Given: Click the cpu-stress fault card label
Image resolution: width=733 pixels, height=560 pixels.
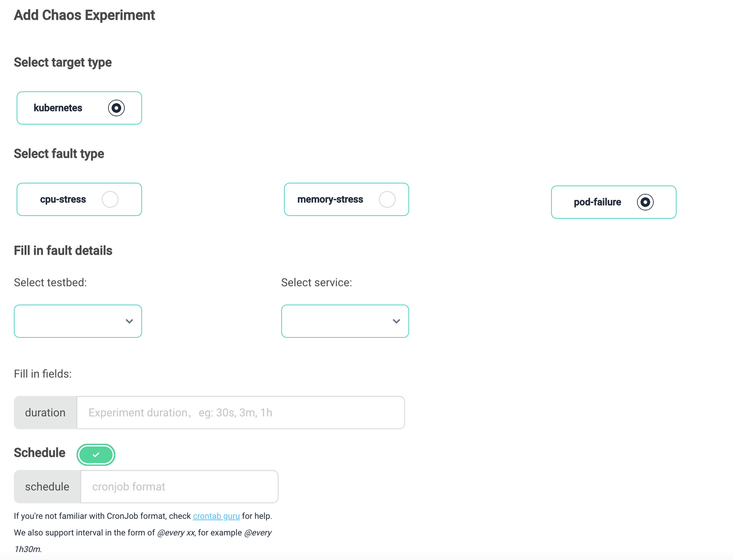Looking at the screenshot, I should click(63, 199).
